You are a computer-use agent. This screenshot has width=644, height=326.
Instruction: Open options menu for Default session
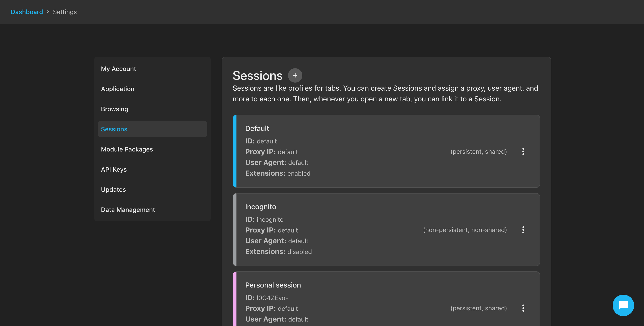(x=523, y=151)
